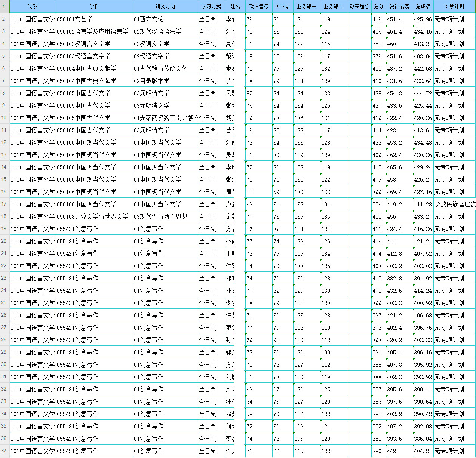Click row header number 30
Viewport: 476px width, 458px height.
(x=4, y=365)
